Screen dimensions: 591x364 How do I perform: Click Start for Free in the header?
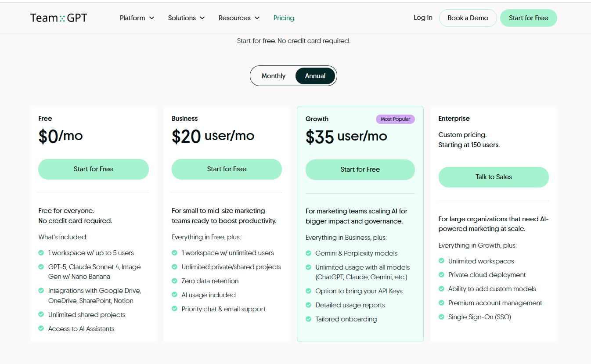[x=529, y=18]
